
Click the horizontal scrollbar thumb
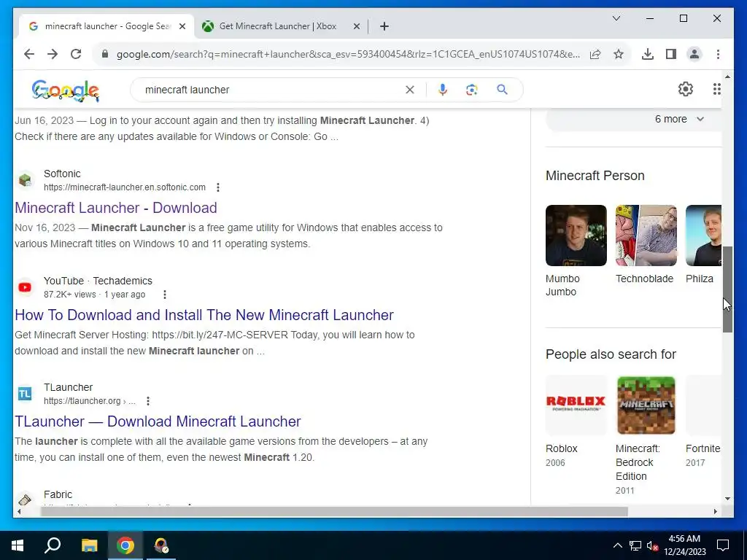[x=334, y=511]
